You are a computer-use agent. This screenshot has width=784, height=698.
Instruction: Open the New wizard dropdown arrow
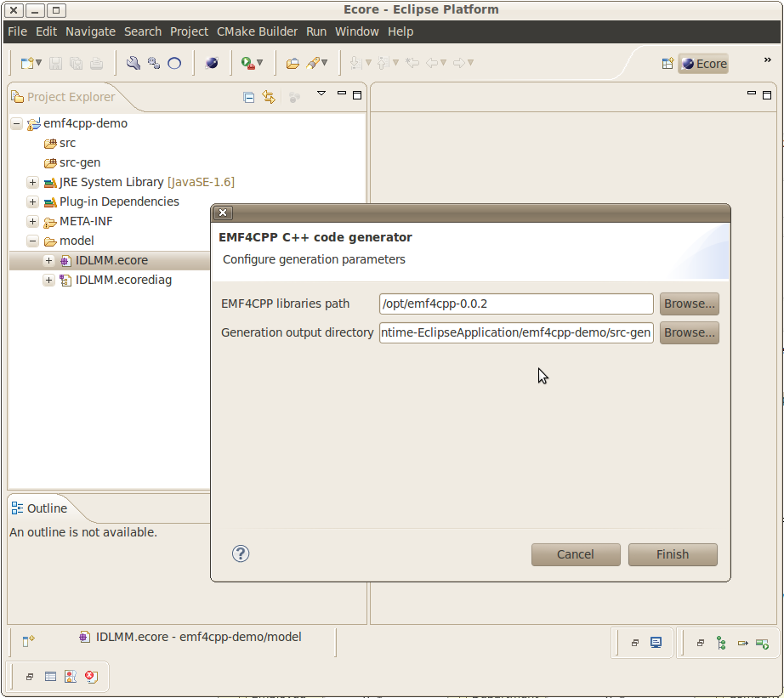(38, 63)
